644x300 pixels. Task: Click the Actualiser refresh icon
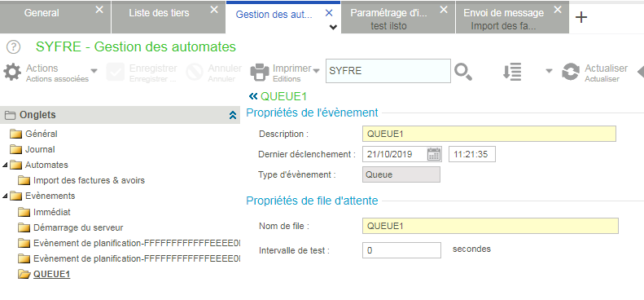tap(571, 72)
